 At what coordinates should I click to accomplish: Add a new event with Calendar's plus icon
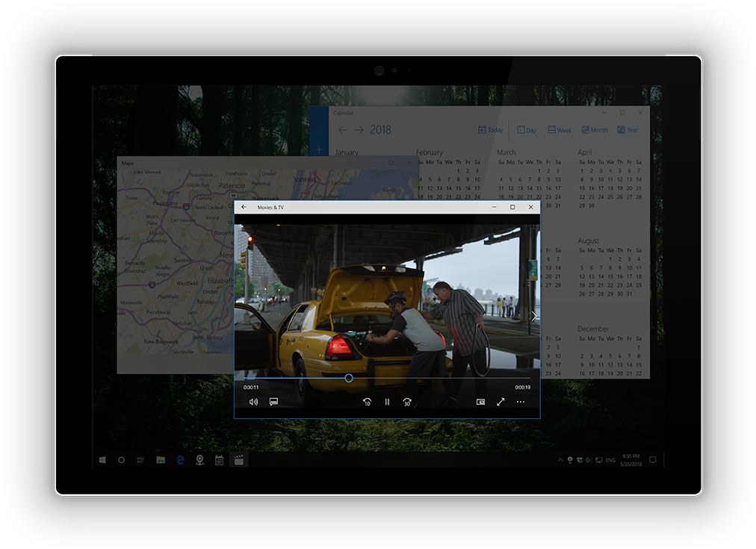tap(319, 150)
